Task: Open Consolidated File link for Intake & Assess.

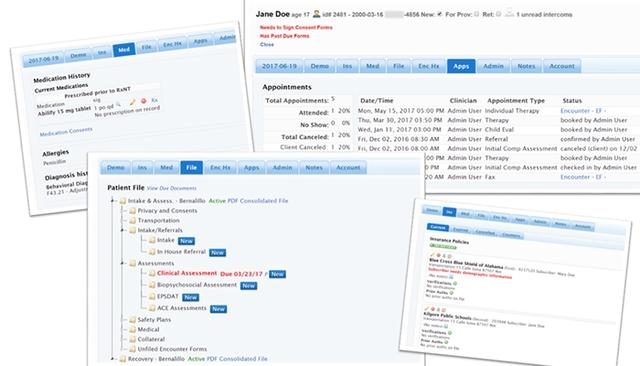Action: [264, 201]
